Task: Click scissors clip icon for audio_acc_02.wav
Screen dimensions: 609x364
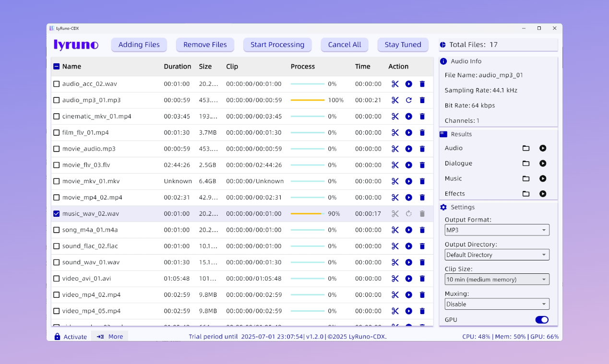Action: 395,84
